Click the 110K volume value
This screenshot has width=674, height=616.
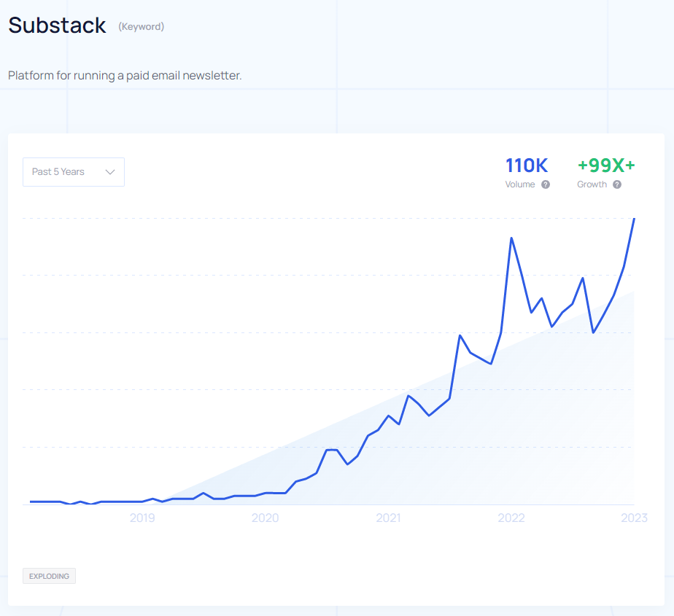click(x=527, y=165)
